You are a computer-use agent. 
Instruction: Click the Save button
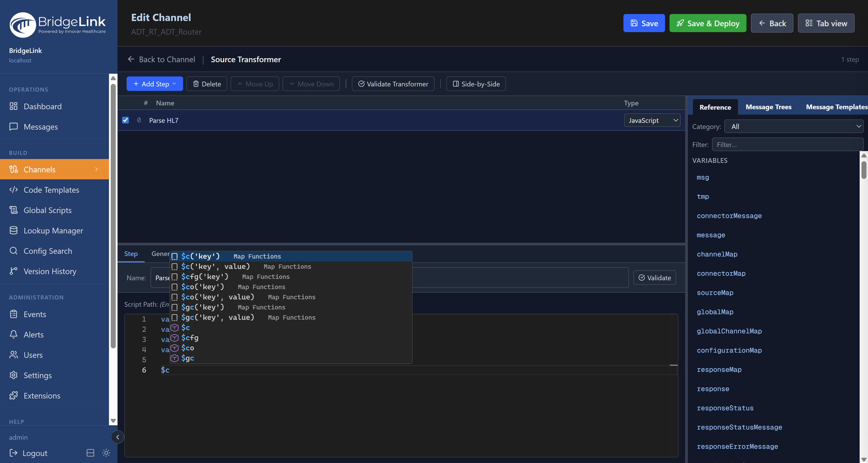tap(644, 23)
